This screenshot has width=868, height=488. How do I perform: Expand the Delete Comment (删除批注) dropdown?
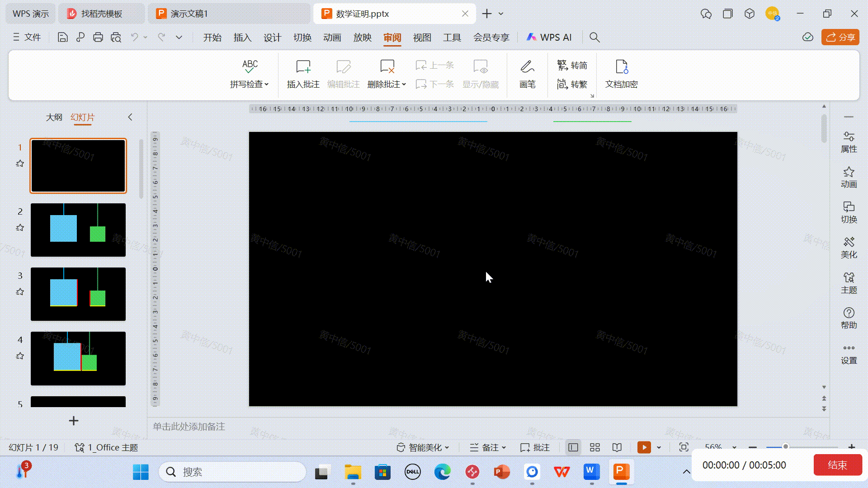click(x=404, y=84)
